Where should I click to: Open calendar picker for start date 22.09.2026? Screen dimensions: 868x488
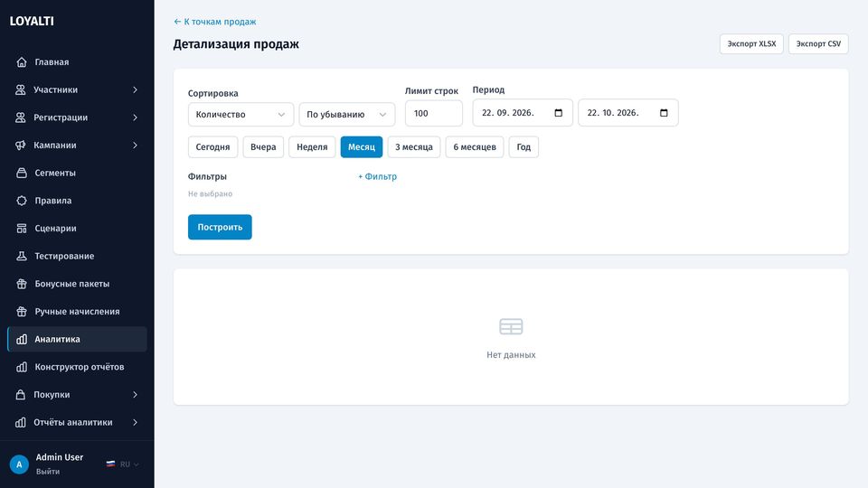pyautogui.click(x=559, y=113)
